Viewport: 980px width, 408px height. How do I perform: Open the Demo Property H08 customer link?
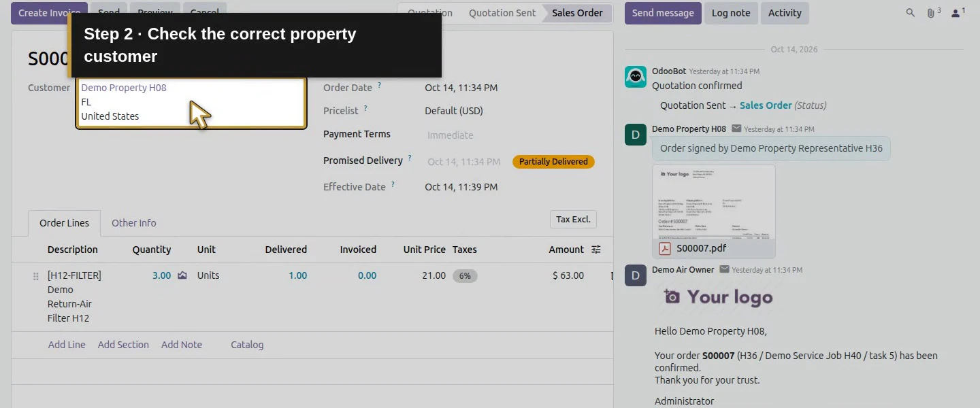point(124,88)
